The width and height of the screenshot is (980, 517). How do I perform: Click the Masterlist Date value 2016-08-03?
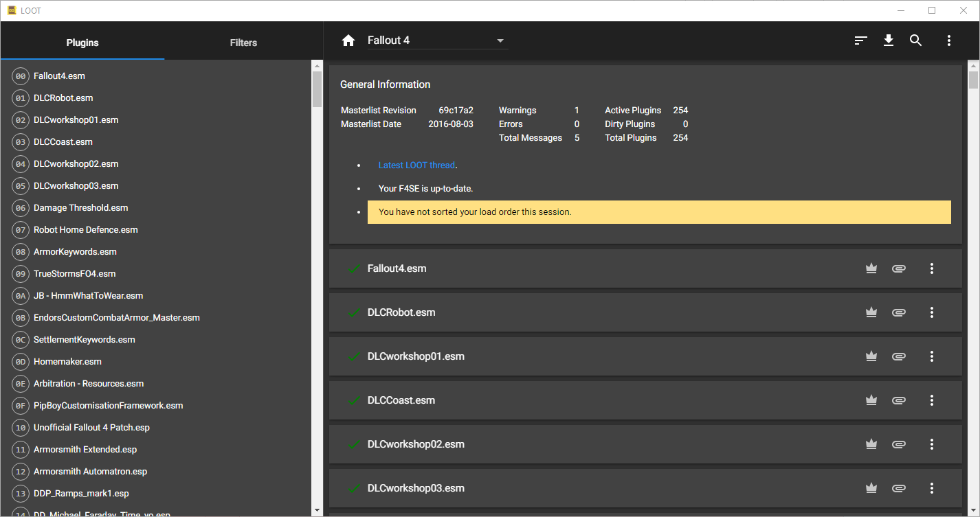pos(451,124)
